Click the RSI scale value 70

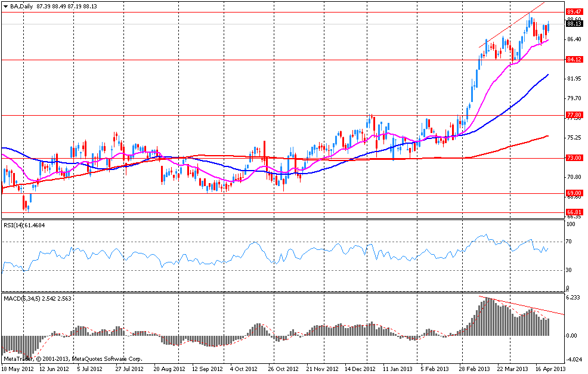[569, 242]
